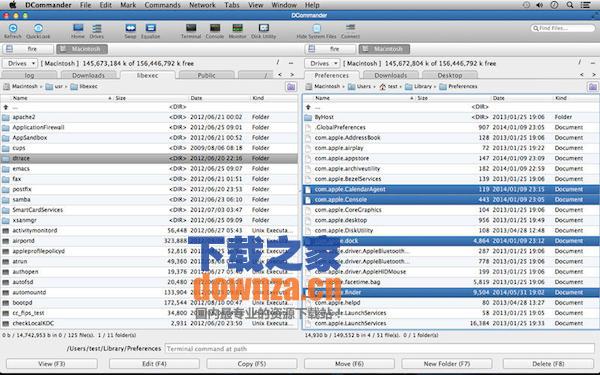Viewport: 600px width, 375px height.
Task: Click the Equalize panels icon
Action: coord(150,31)
